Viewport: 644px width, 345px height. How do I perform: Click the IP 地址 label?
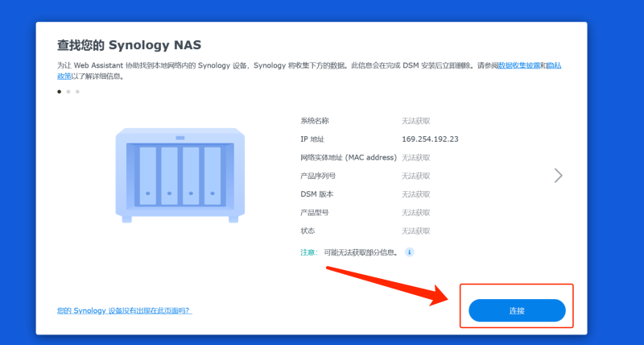pyautogui.click(x=312, y=139)
